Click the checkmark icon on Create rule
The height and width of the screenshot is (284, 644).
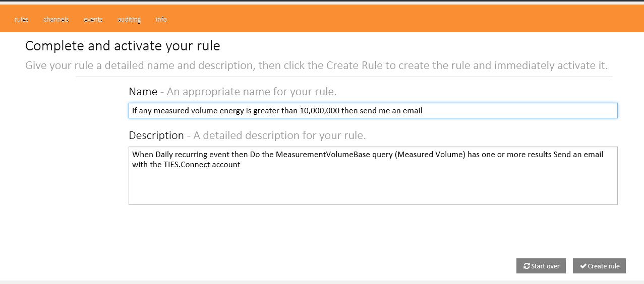[x=583, y=266]
